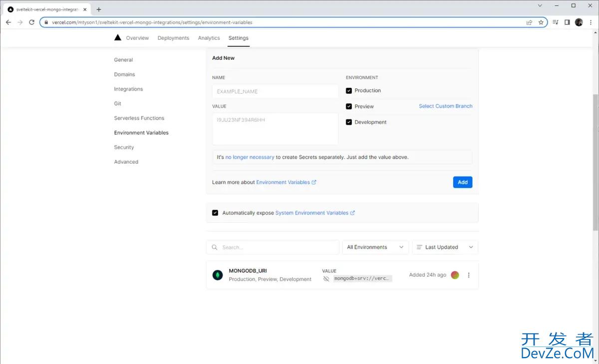Uncheck the Preview environment checkbox
Viewport: 599px width, 364px height.
tap(349, 107)
